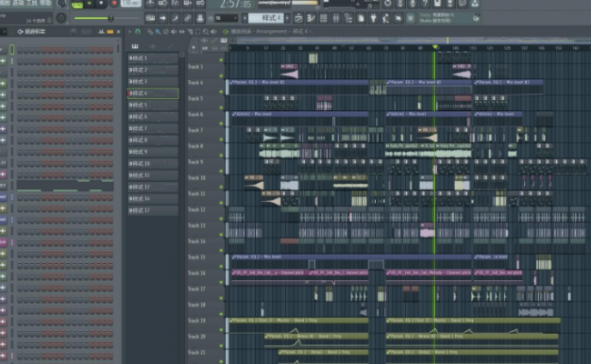Select pattern 样式 1 in picker

tap(153, 58)
